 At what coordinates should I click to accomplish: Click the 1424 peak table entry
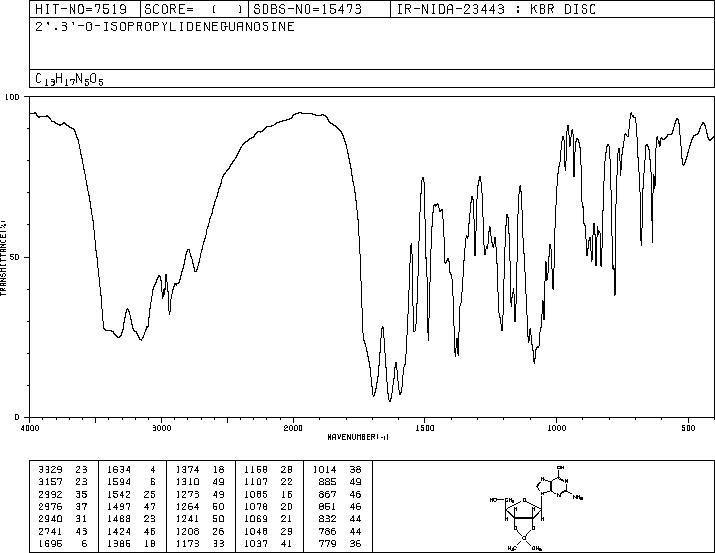click(x=119, y=531)
